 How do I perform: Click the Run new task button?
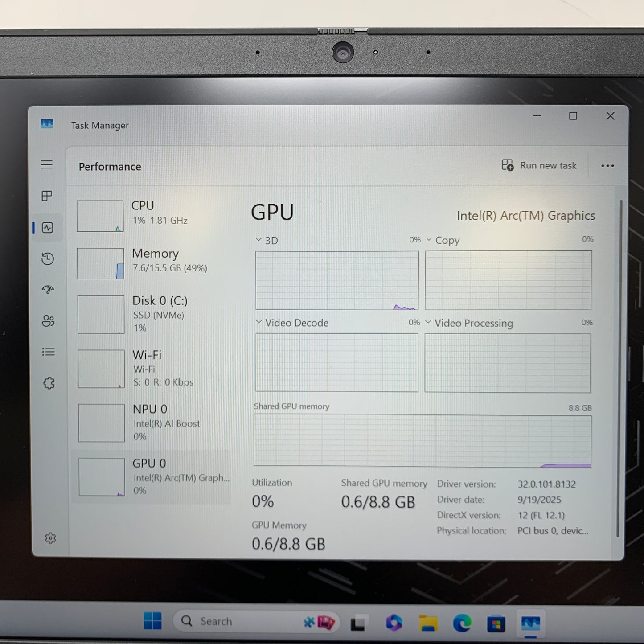pos(539,165)
